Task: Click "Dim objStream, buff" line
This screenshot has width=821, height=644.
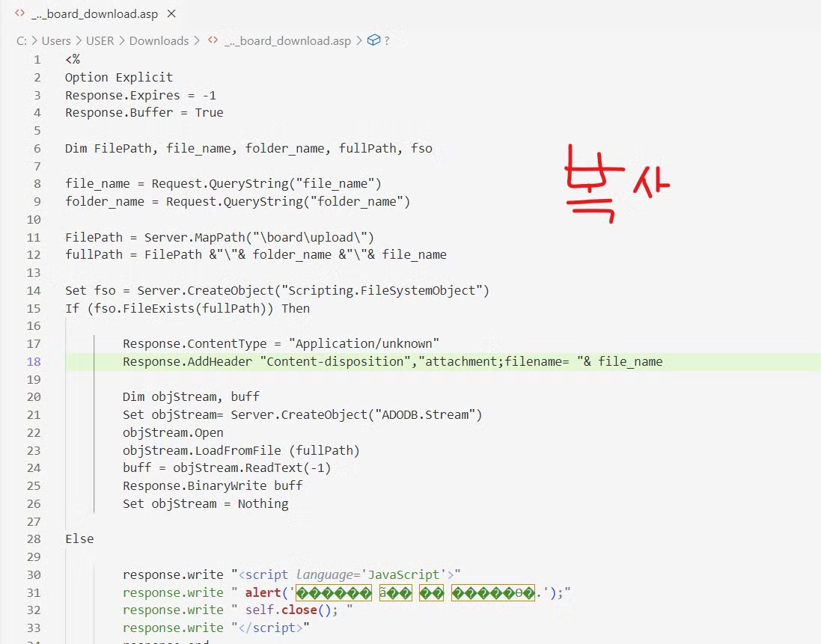Action: [x=191, y=396]
